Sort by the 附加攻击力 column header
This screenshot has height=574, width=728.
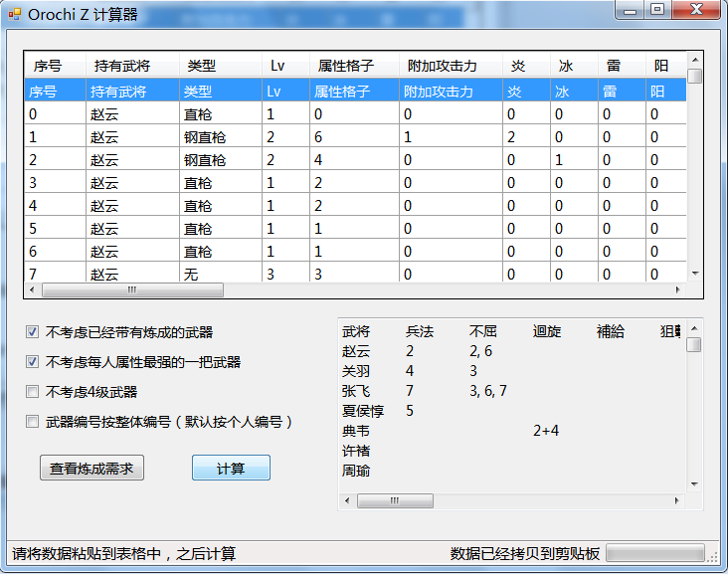click(x=442, y=66)
